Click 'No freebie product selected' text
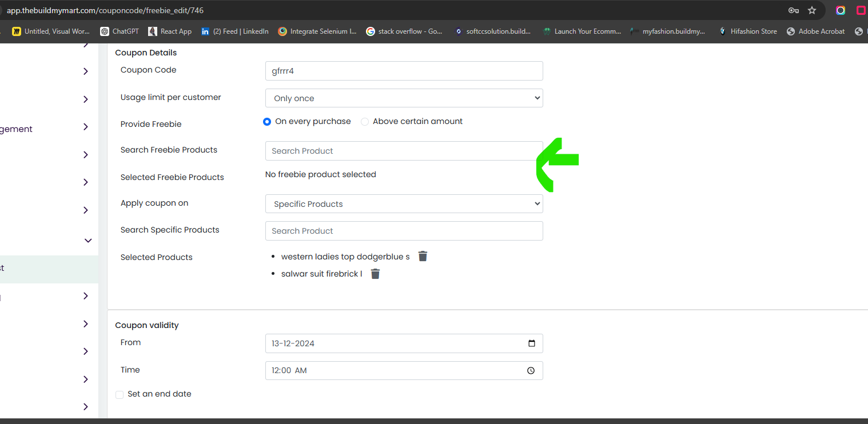Viewport: 868px width, 424px height. point(321,174)
